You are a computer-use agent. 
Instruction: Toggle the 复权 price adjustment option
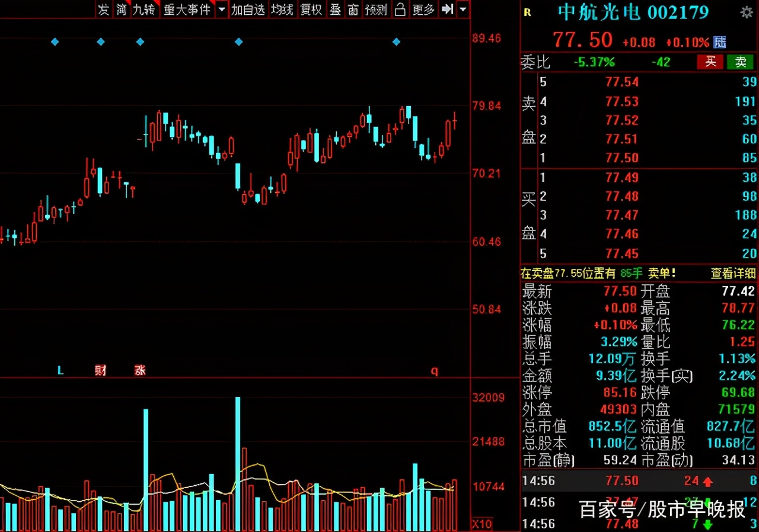pos(311,9)
